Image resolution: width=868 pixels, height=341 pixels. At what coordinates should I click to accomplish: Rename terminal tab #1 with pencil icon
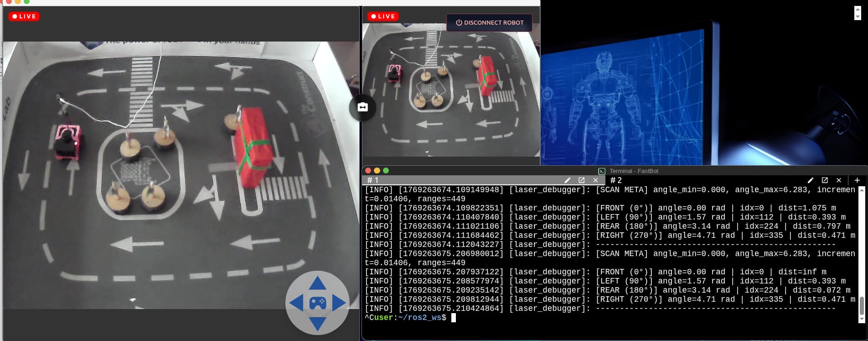(x=567, y=180)
